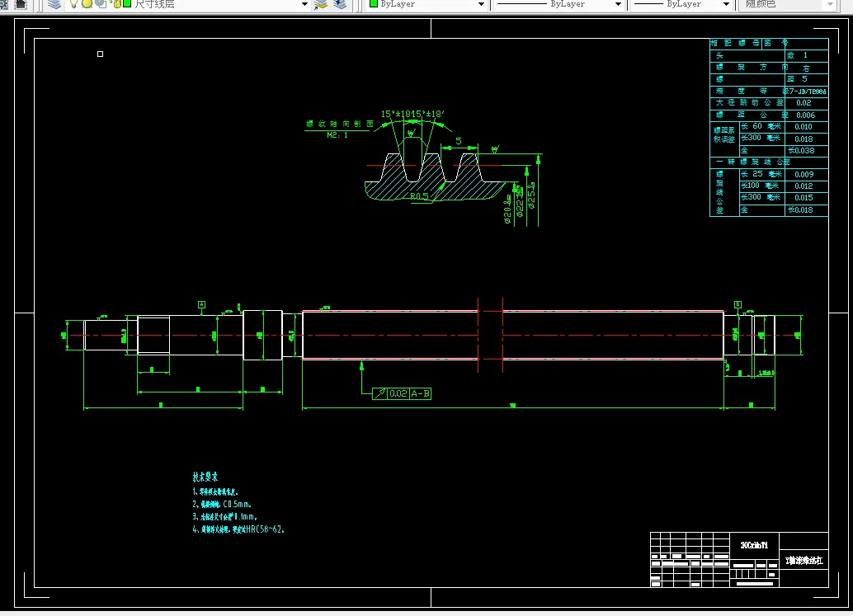
Task: Click the green color swatch of layer 尺寸线层
Action: pos(127,4)
